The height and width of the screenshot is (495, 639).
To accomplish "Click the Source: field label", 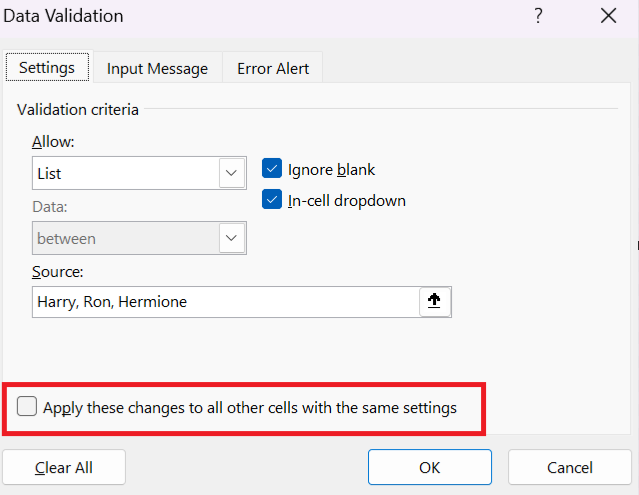I will (57, 272).
